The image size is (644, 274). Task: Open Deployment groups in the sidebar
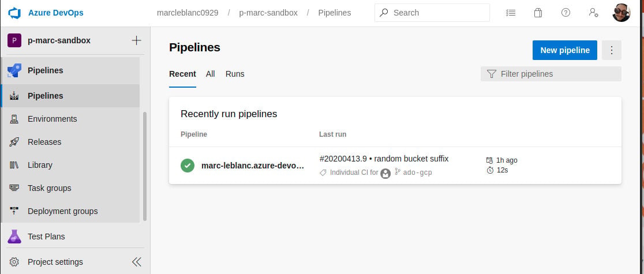70,211
